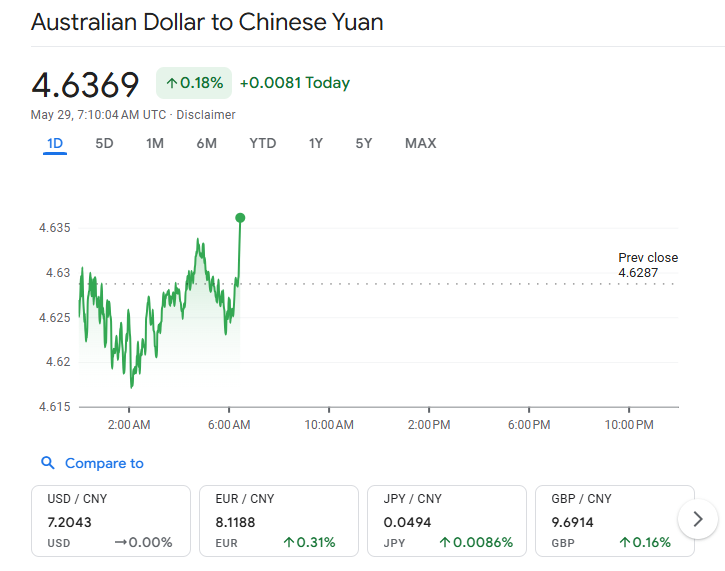The width and height of the screenshot is (725, 571).
Task: Open the JPY / CNY comparison card
Action: tap(447, 521)
